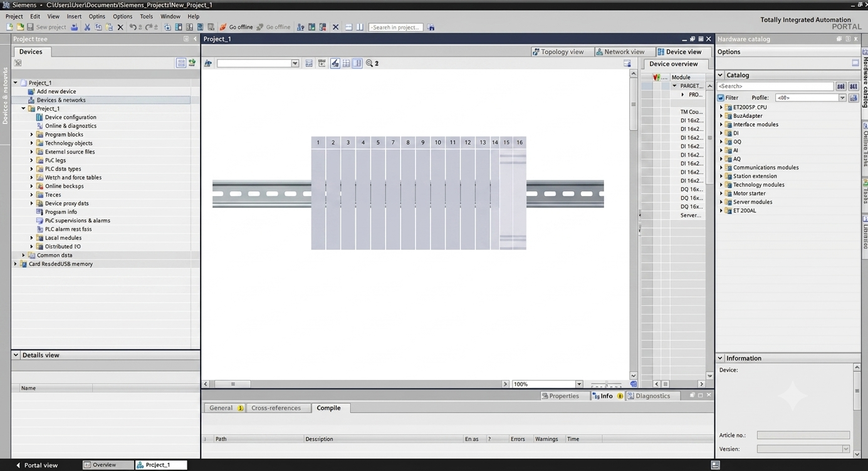Open the zoom percentage dropdown showing 100%
868x471 pixels.
[578, 384]
